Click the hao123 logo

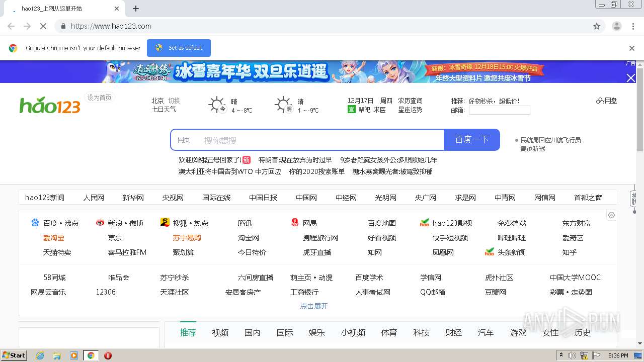[50, 105]
